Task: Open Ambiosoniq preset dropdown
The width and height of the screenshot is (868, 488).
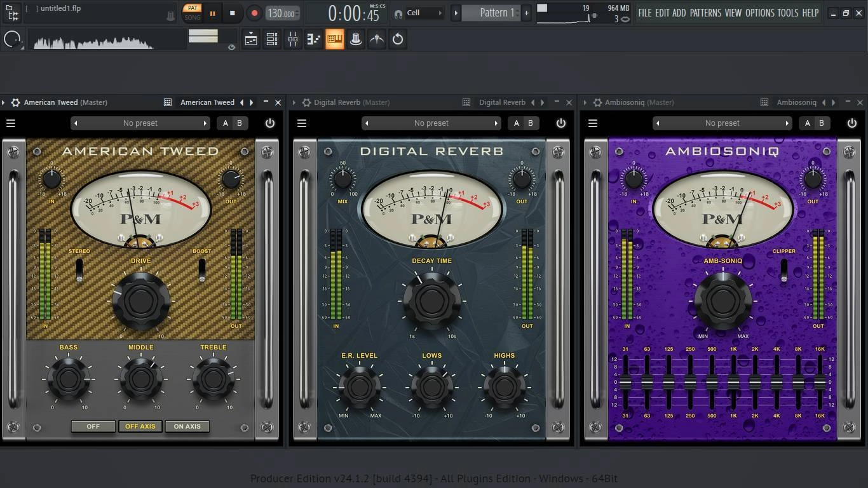Action: (722, 123)
